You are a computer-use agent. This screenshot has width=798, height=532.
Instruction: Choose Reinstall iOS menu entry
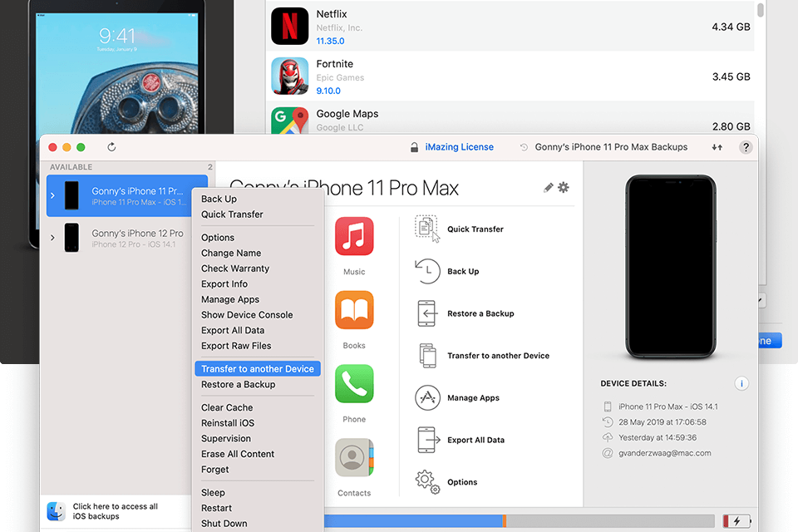[228, 423]
